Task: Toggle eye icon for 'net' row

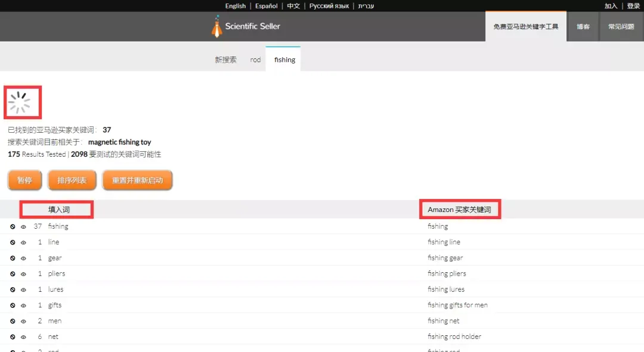Action: 23,337
